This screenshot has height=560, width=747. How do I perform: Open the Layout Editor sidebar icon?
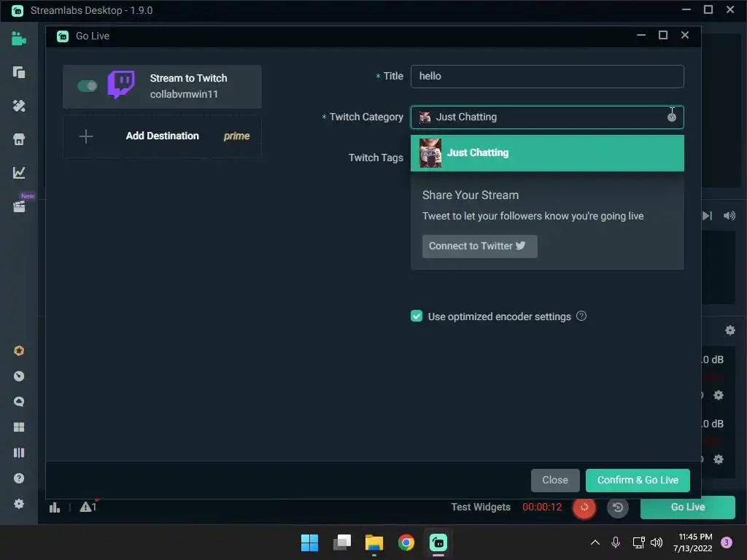pyautogui.click(x=18, y=72)
